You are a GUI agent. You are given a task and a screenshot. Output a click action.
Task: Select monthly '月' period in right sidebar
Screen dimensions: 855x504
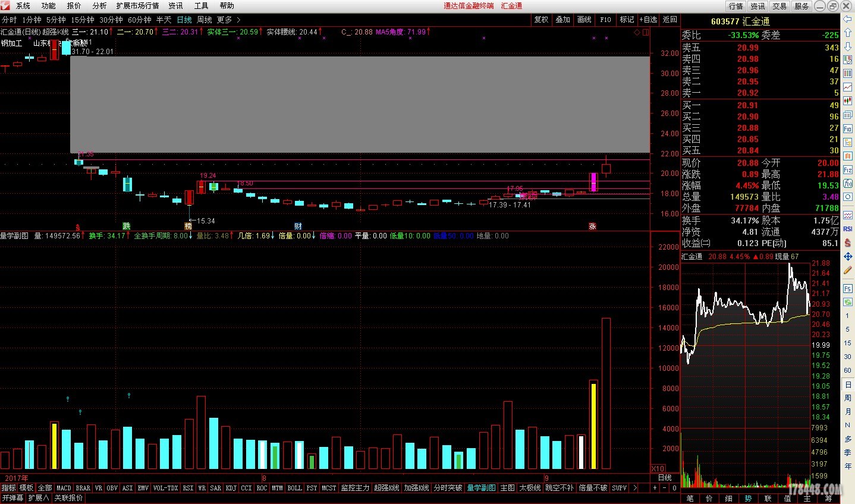(848, 411)
